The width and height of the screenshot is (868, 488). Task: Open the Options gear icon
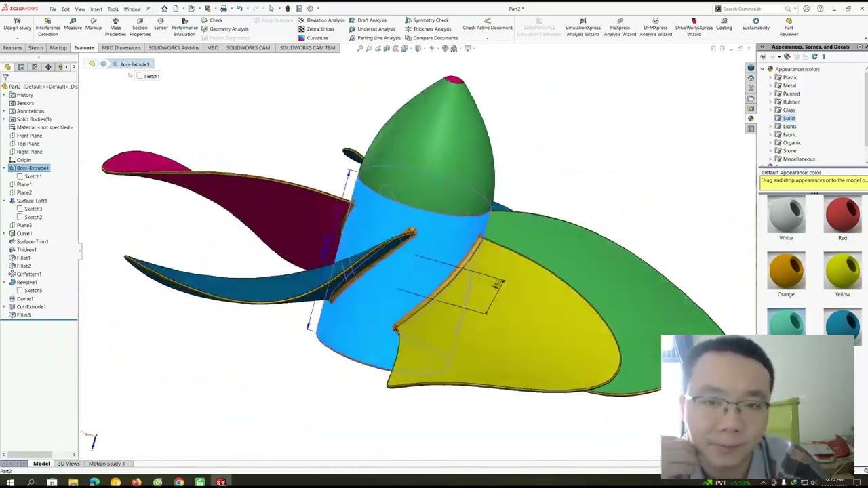click(311, 9)
